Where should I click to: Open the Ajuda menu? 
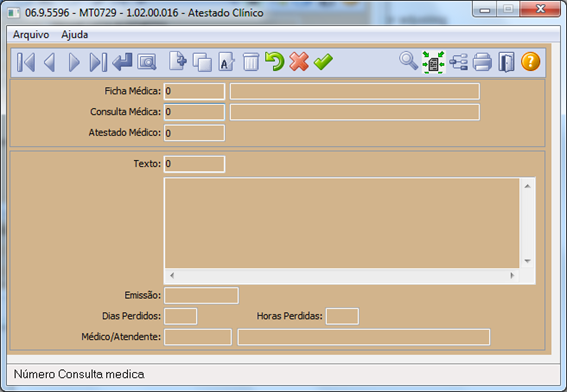point(74,35)
